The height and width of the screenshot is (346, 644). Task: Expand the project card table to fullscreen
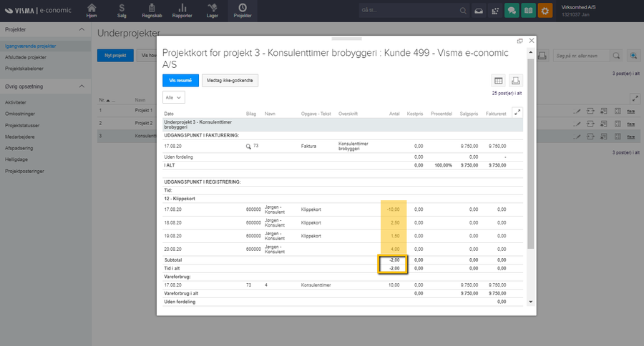pyautogui.click(x=518, y=112)
